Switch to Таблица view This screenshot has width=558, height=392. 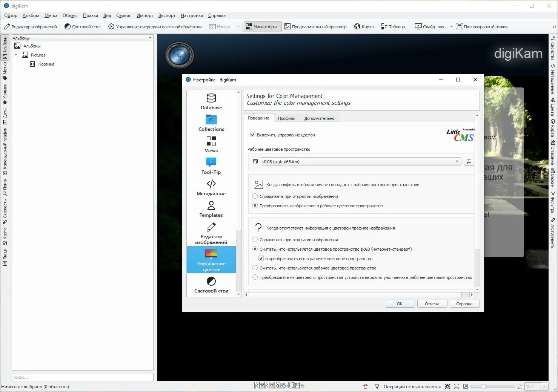(393, 27)
